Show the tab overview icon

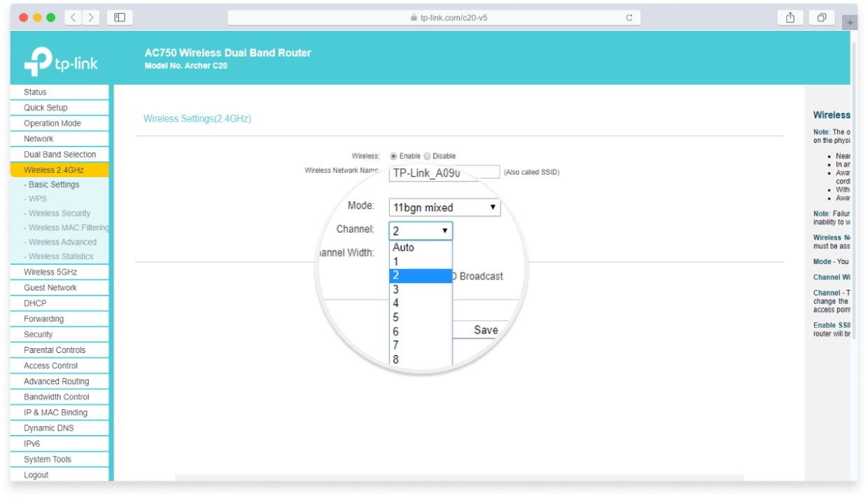coord(822,18)
